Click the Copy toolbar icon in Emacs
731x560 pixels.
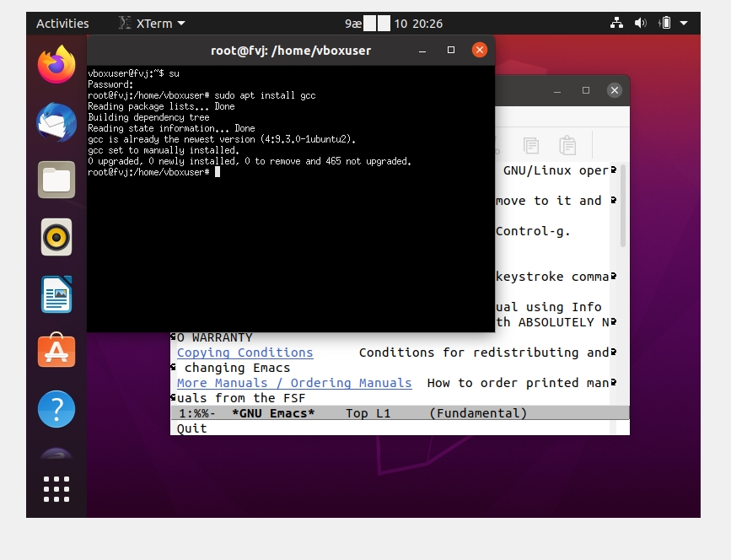coord(531,145)
